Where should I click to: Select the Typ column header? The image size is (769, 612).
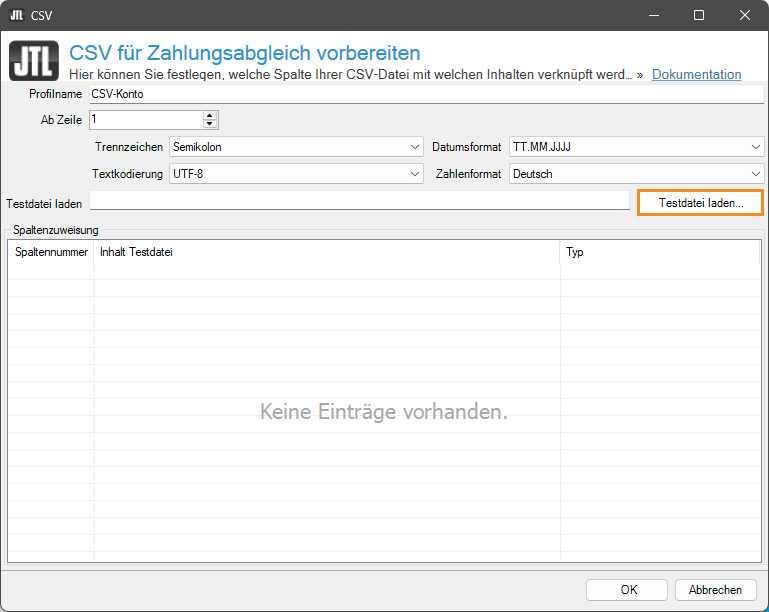pos(660,253)
